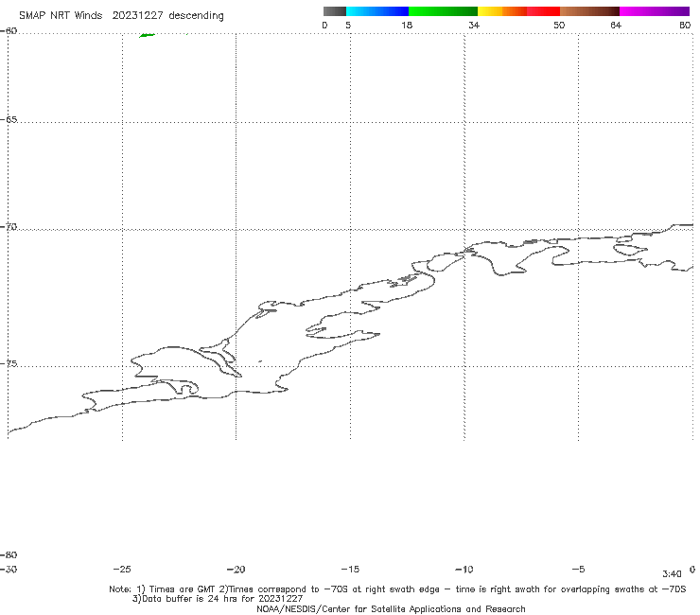Click the NOAA/NESDIS credit line

391,608
